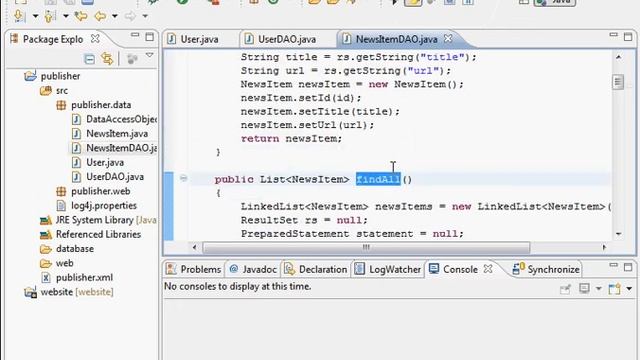640x360 pixels.
Task: Click the Next Annotation arrow icon
Action: (19, 16)
